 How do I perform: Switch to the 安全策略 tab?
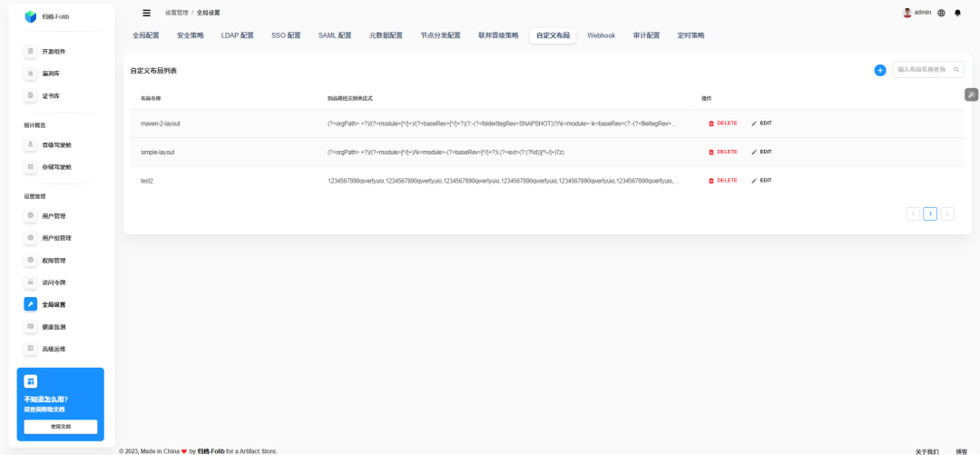pyautogui.click(x=190, y=35)
